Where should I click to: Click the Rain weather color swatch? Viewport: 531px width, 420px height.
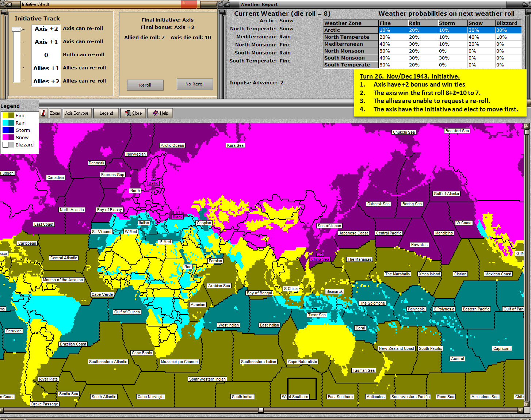click(8, 123)
